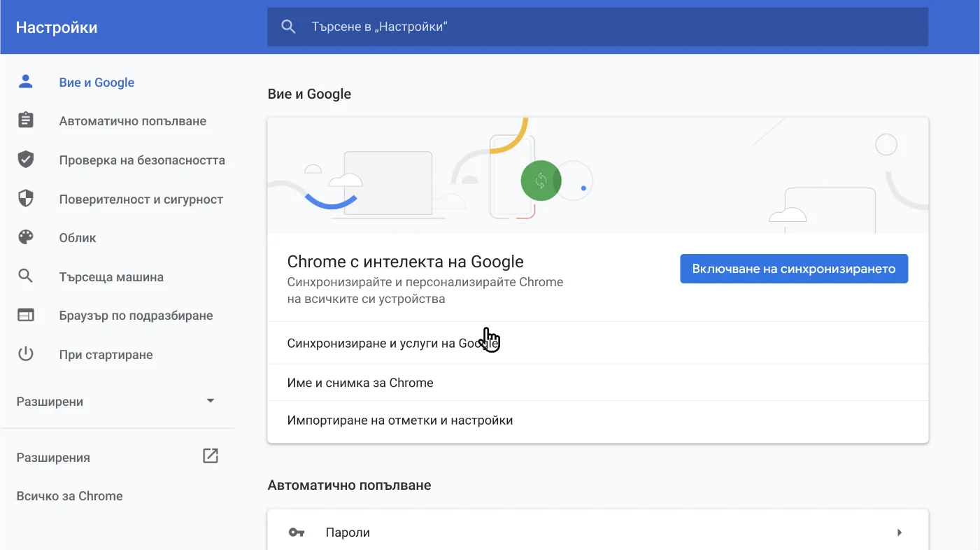The image size is (980, 550).
Task: Switch to the Облик settings section
Action: [77, 237]
